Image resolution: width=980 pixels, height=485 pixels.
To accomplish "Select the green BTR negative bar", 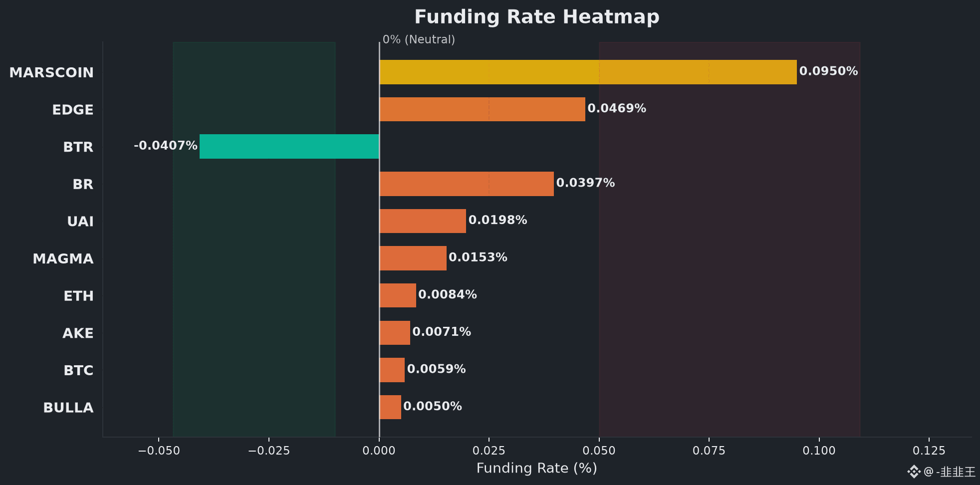I will pos(289,146).
